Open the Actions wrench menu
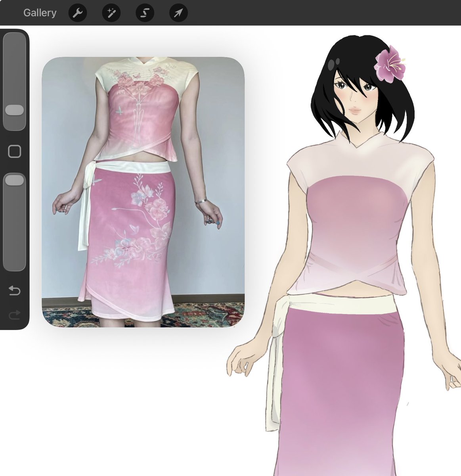 pyautogui.click(x=78, y=13)
